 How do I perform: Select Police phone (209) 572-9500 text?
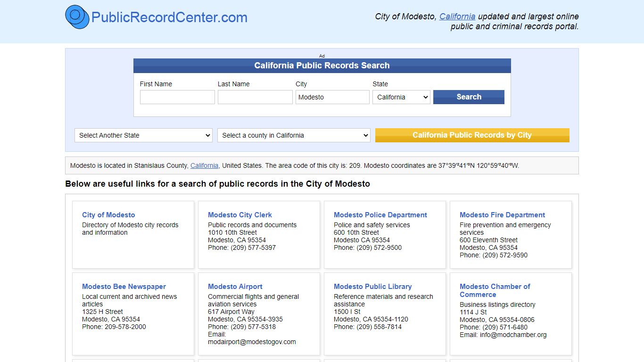click(x=379, y=247)
